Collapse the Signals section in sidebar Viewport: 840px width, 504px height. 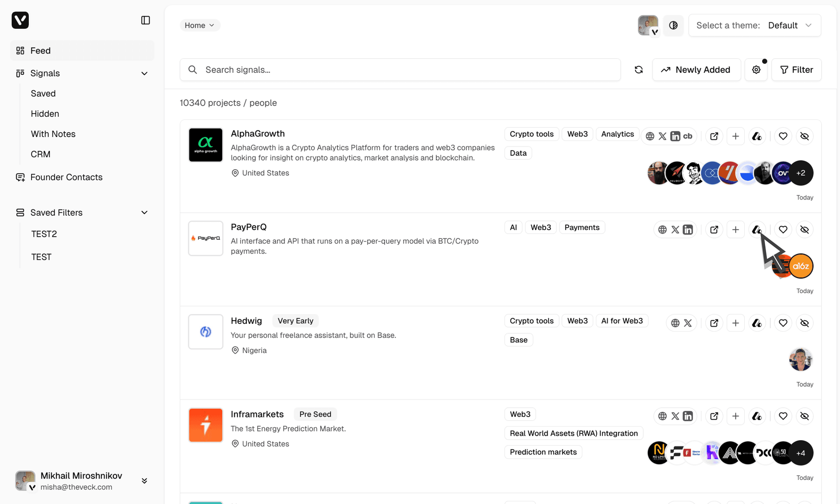144,73
